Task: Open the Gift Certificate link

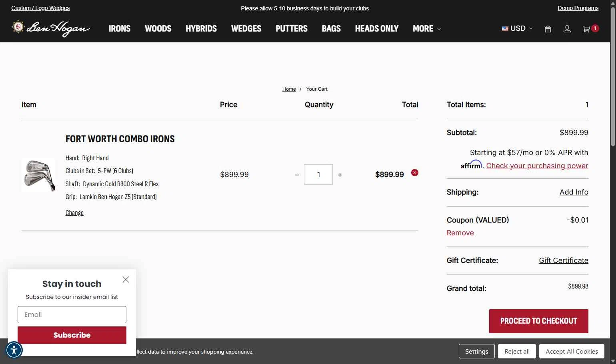Action: pyautogui.click(x=563, y=261)
